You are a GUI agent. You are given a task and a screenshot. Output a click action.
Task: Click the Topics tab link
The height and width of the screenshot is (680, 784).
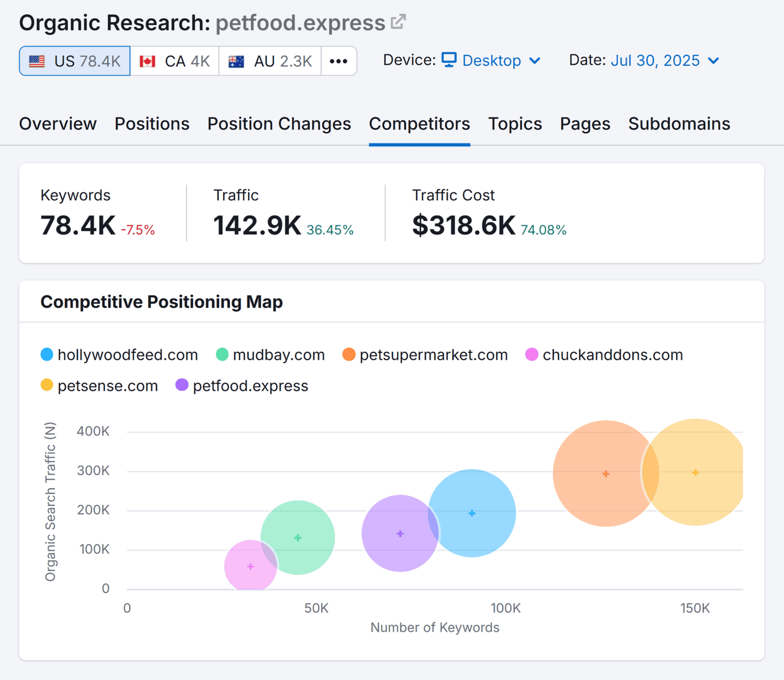coord(514,124)
